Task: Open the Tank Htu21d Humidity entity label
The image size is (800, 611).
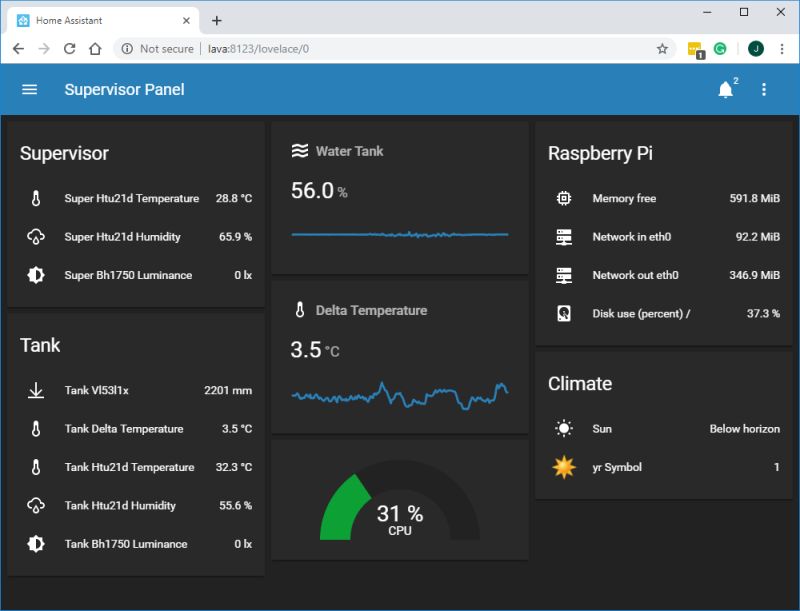Action: click(x=120, y=505)
